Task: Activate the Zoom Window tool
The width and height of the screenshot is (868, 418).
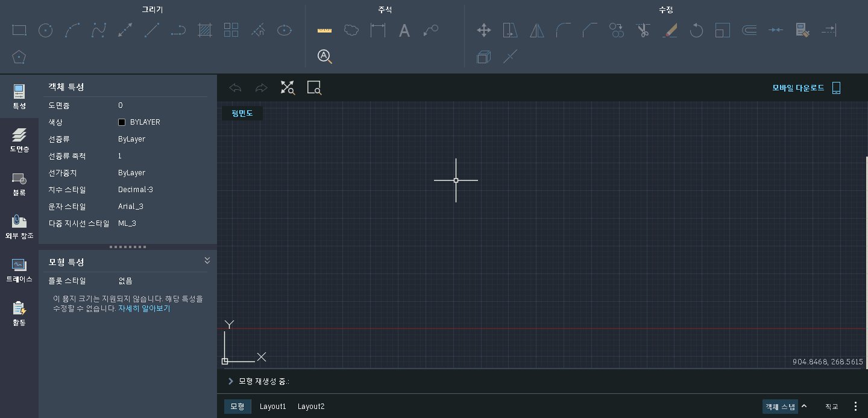Action: click(314, 88)
